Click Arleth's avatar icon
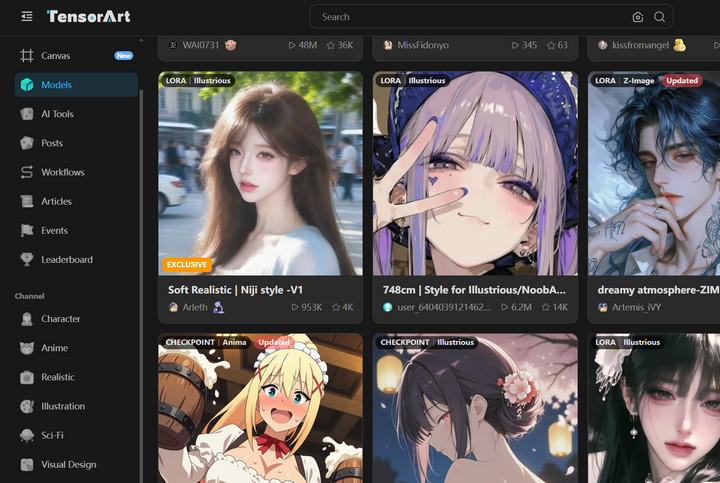Viewport: 720px width, 483px height. click(173, 307)
